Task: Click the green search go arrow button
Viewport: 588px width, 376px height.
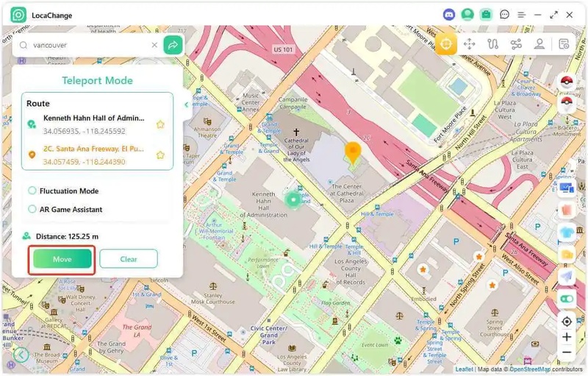Action: coord(173,45)
